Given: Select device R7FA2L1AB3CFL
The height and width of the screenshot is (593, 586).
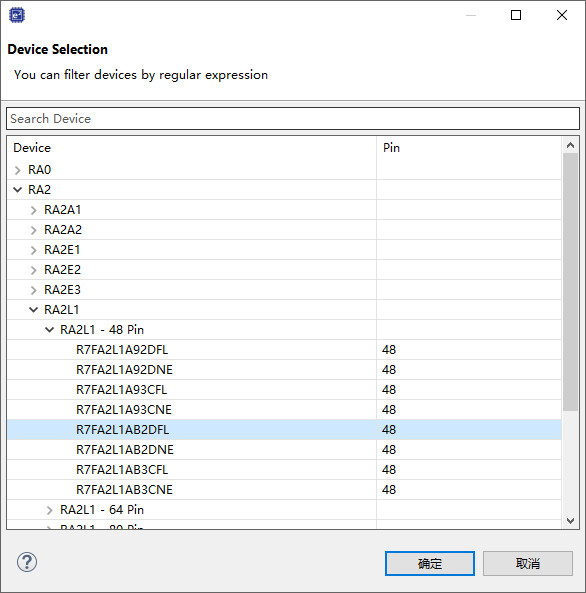Looking at the screenshot, I should tap(284, 470).
